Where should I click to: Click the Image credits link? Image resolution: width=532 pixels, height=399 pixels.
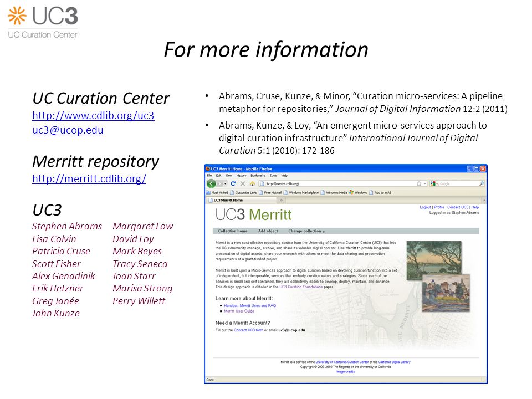[x=345, y=371]
